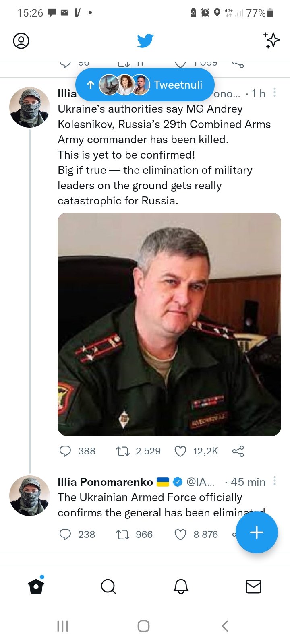The height and width of the screenshot is (644, 290).
Task: Like the tweet with 12,2K likes
Action: [180, 451]
